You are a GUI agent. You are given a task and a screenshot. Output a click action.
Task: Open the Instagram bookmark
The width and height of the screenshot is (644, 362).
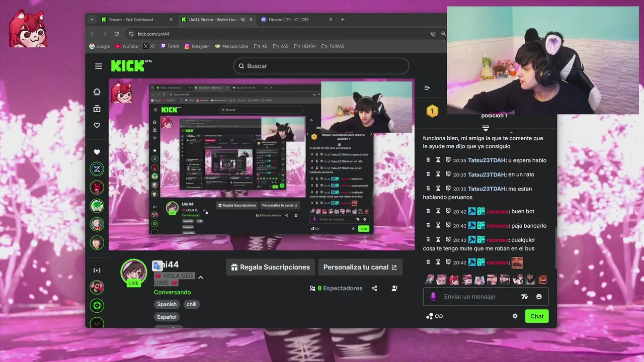[x=197, y=46]
